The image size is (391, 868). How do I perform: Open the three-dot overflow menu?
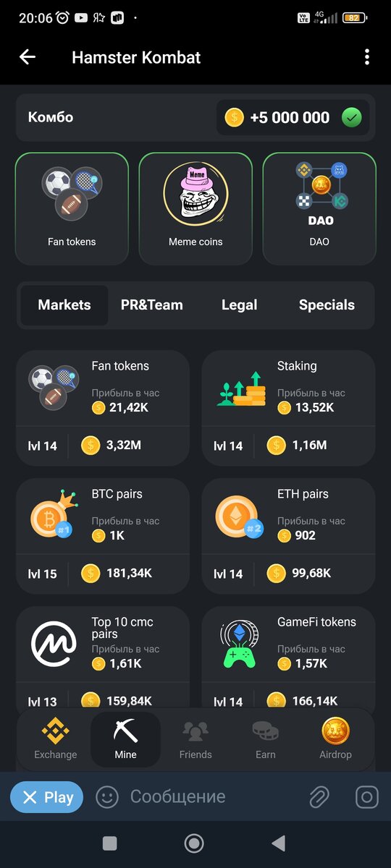click(367, 57)
